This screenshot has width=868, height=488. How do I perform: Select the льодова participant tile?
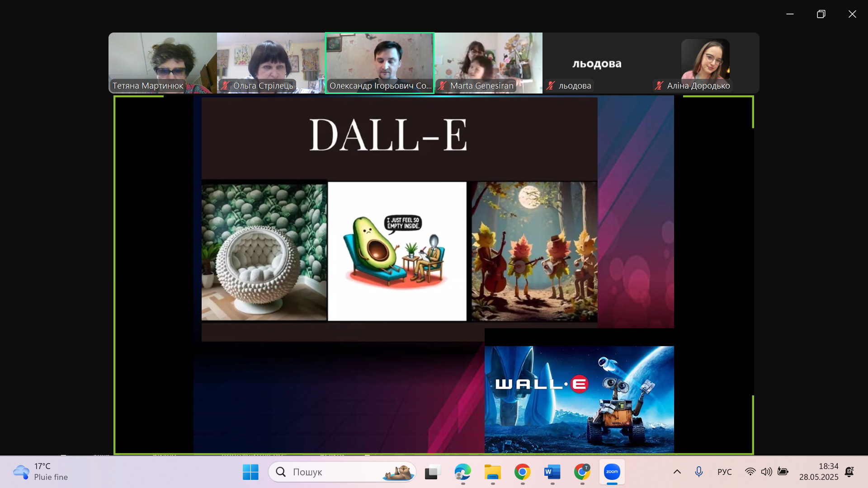click(x=597, y=63)
